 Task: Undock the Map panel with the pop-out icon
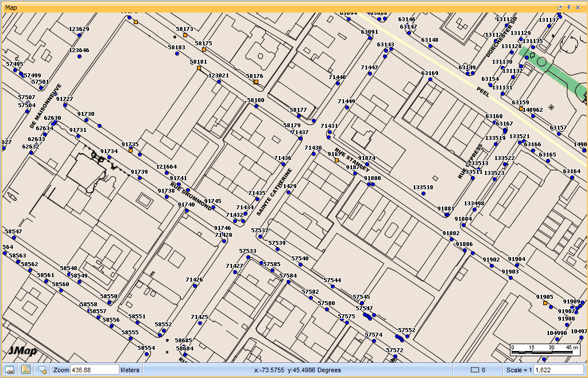[560, 7]
